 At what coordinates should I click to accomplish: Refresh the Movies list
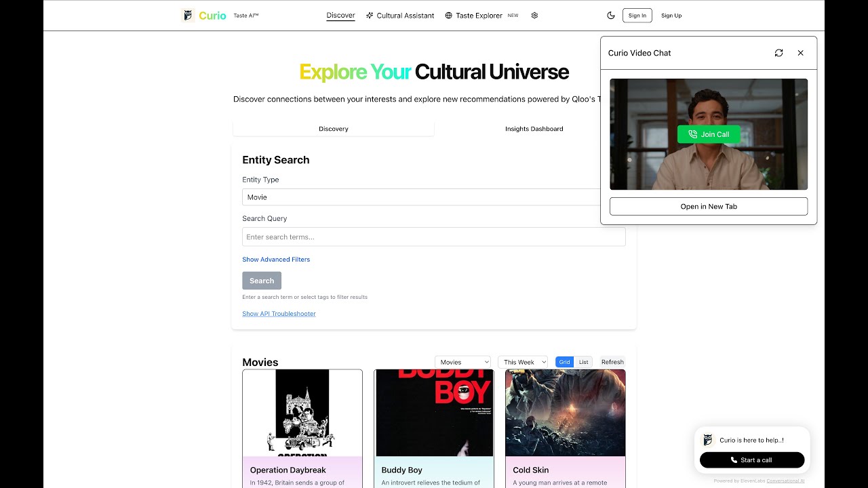tap(612, 362)
